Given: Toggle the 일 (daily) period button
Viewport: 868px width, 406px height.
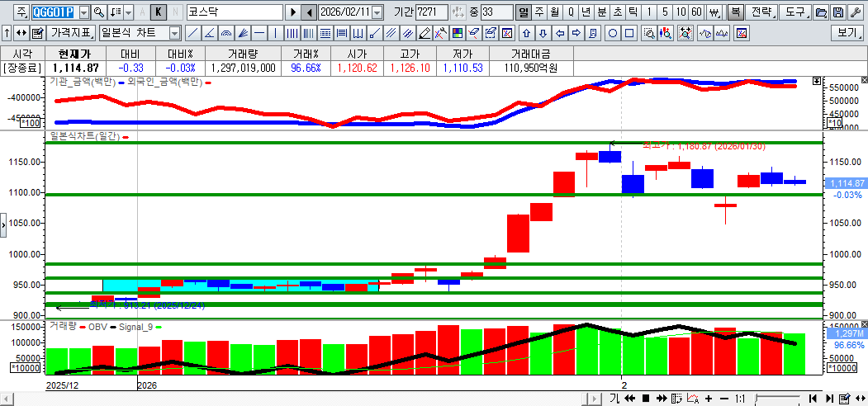Looking at the screenshot, I should click(523, 12).
